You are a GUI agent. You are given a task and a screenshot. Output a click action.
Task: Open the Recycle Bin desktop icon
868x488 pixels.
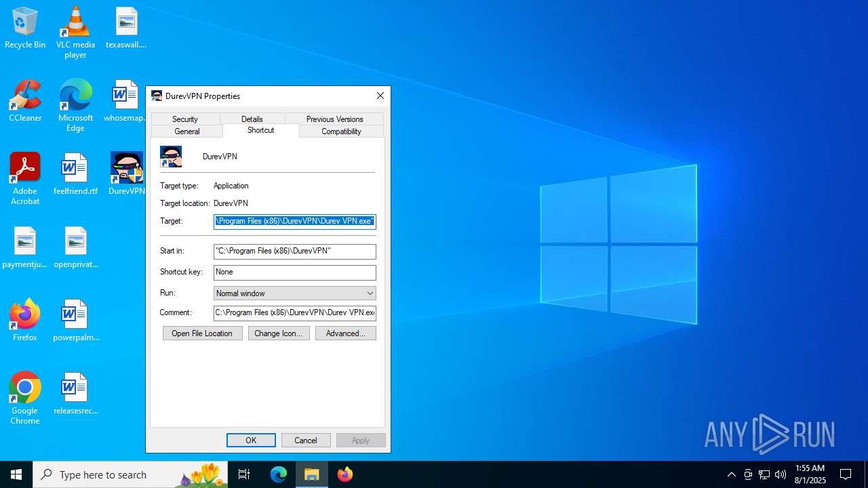click(x=25, y=28)
